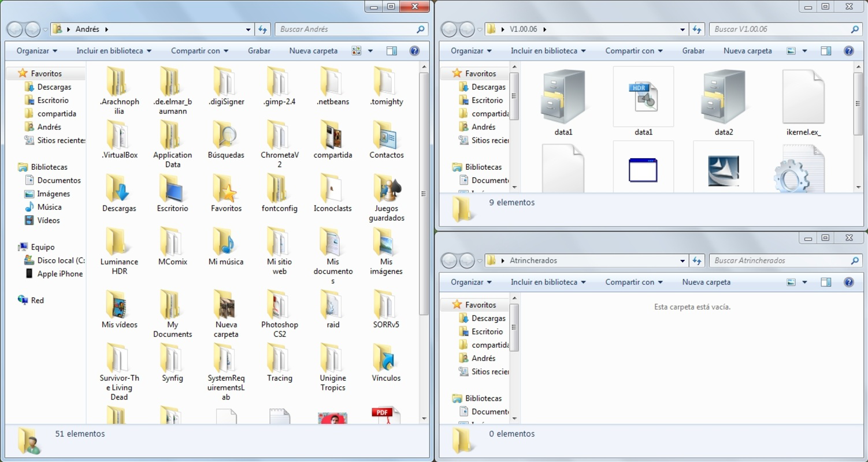Select the Búsquedas folder icon

(225, 134)
